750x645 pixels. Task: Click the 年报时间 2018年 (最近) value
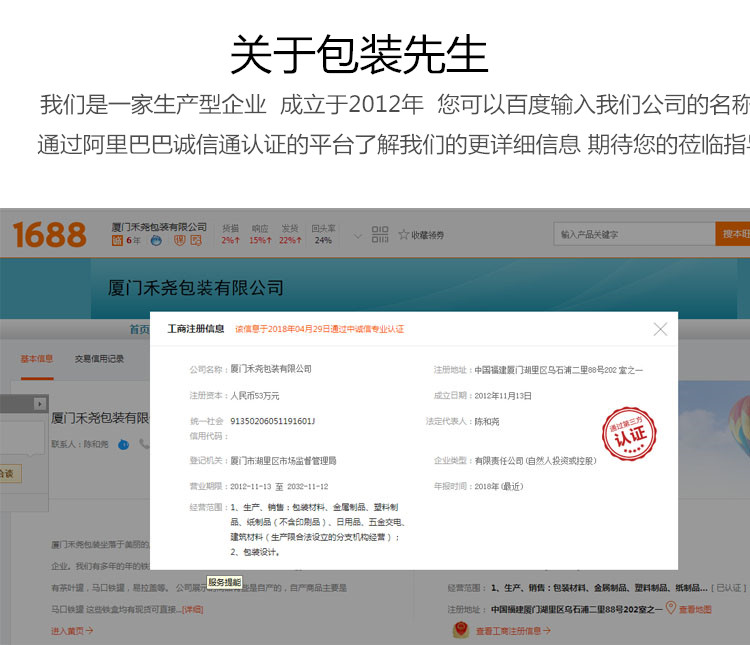499,487
